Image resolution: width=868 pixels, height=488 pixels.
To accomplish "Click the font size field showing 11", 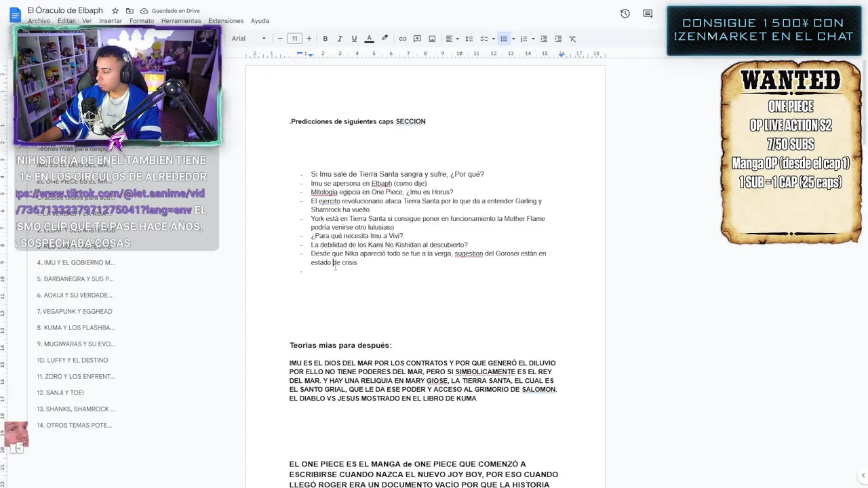I will (294, 39).
